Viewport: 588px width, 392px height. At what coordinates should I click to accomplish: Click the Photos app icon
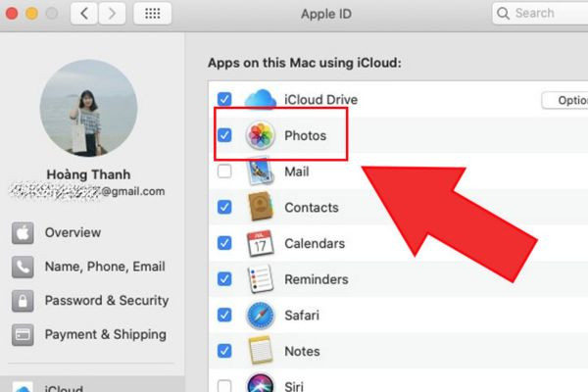click(261, 135)
